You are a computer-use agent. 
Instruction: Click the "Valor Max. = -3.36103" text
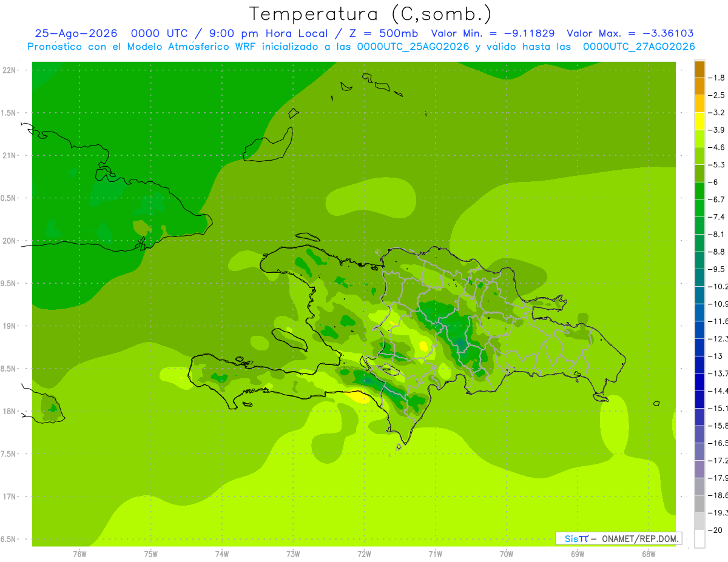pyautogui.click(x=630, y=33)
